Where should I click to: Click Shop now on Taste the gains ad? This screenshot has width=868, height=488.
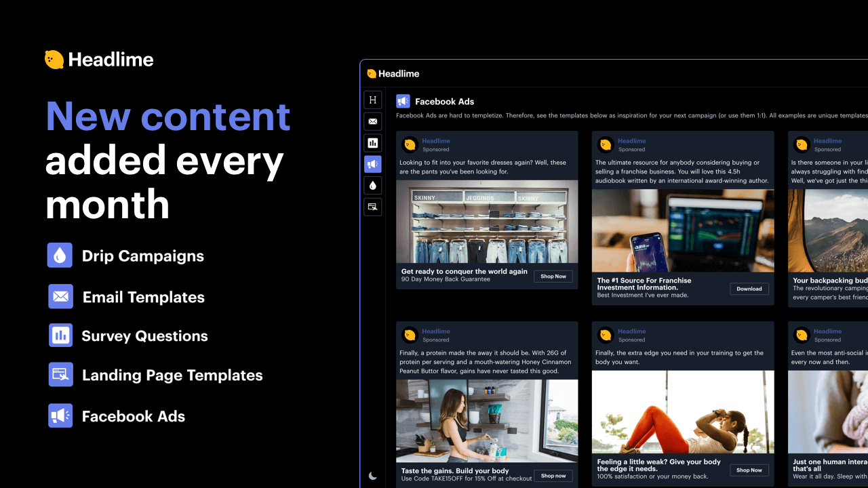pyautogui.click(x=553, y=476)
